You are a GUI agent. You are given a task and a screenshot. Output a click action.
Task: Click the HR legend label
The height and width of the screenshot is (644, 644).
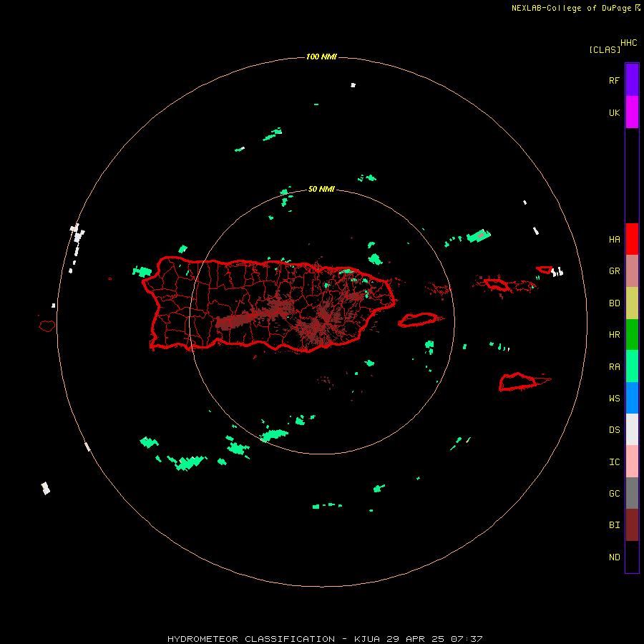614,335
